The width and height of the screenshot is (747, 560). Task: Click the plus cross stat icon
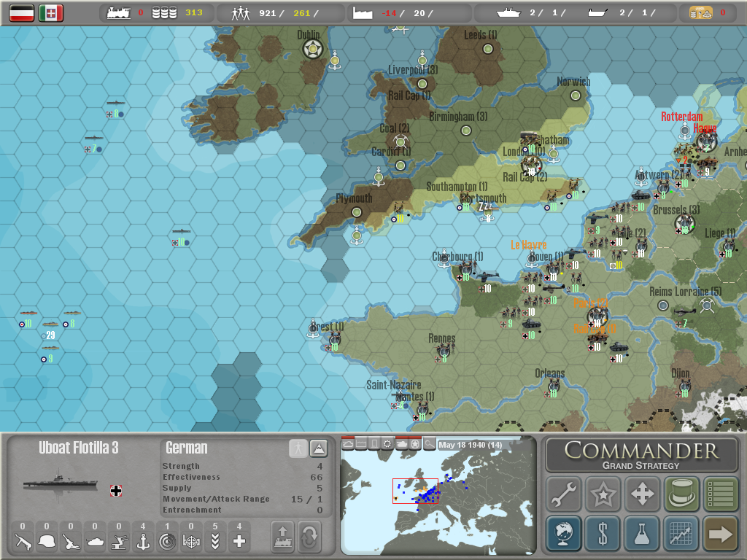click(239, 542)
